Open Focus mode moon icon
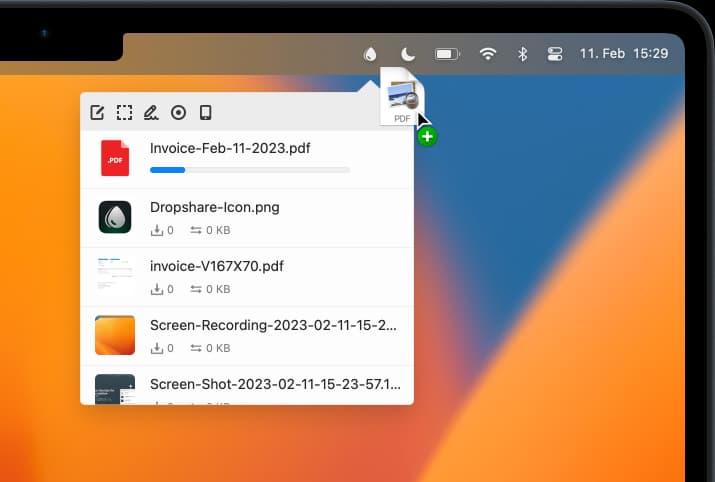This screenshot has width=715, height=482. 408,54
